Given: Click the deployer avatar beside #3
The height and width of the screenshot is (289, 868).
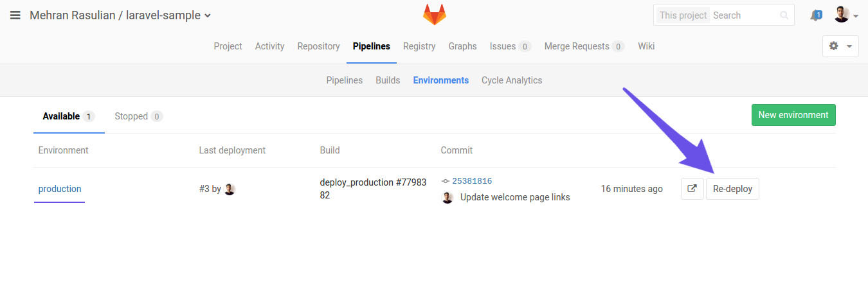Looking at the screenshot, I should coord(230,189).
